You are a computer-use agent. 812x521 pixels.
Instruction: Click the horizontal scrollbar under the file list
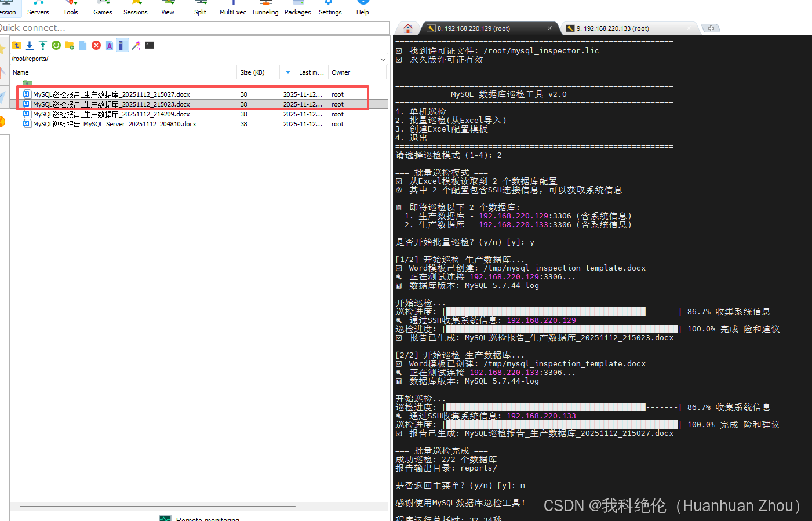[x=158, y=506]
